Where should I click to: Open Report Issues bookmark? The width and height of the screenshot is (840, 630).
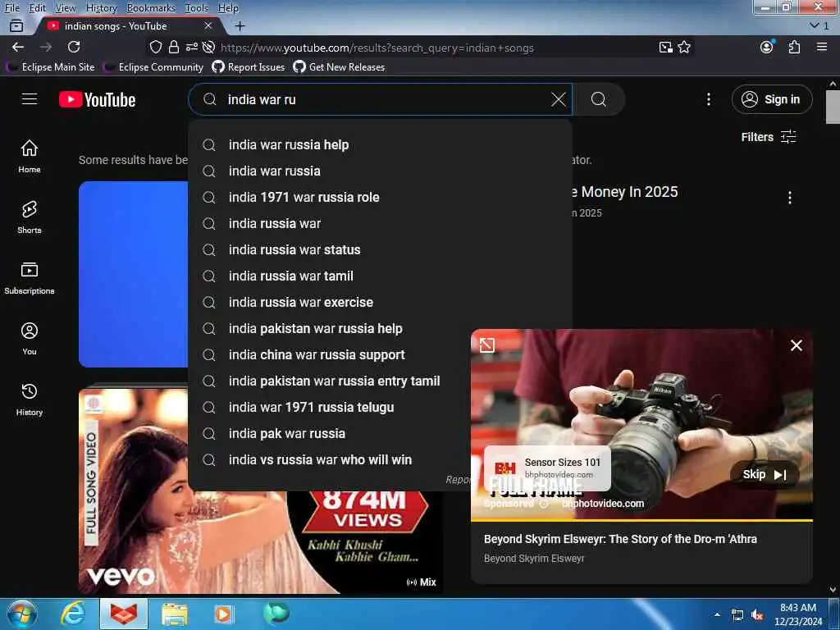coord(249,67)
